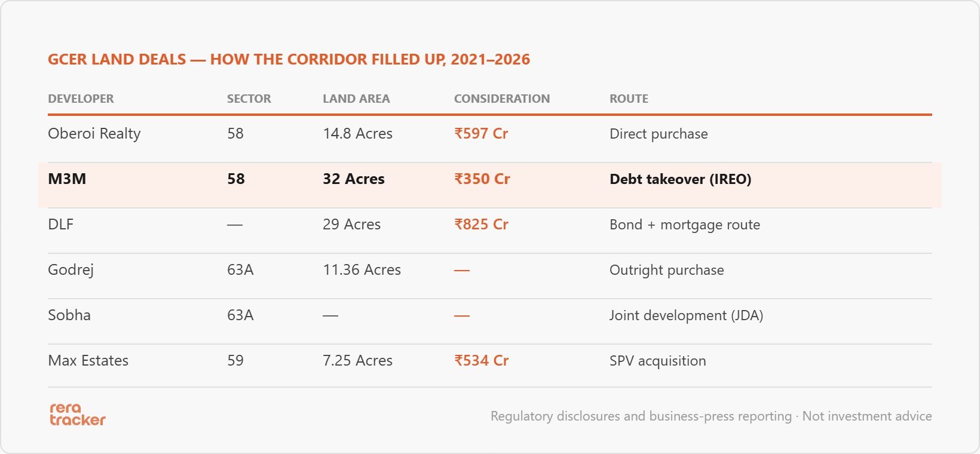Click the ₹350 Cr consideration value
Viewport: 980px width, 454px height.
coord(482,179)
